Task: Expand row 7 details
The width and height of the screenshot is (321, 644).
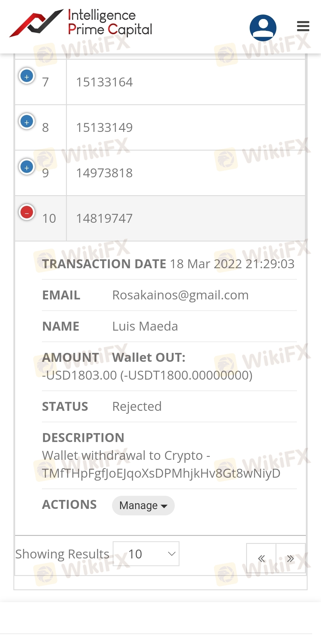Action: pyautogui.click(x=27, y=76)
